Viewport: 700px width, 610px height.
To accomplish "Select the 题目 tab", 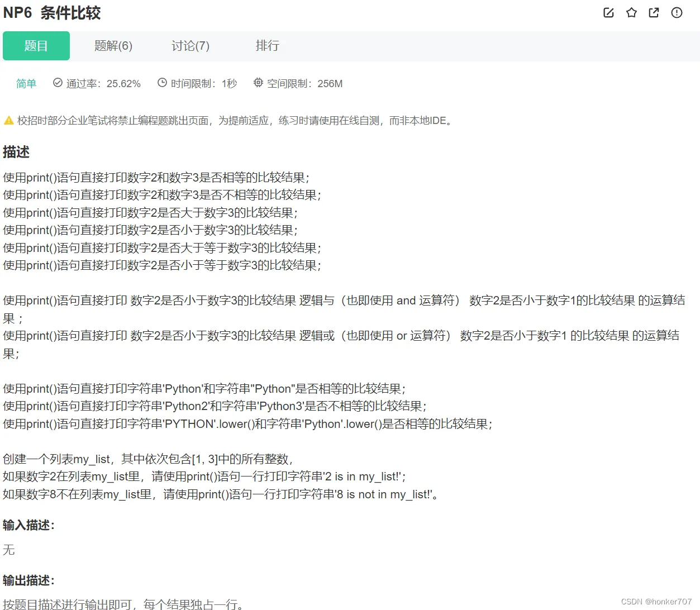I will [36, 46].
